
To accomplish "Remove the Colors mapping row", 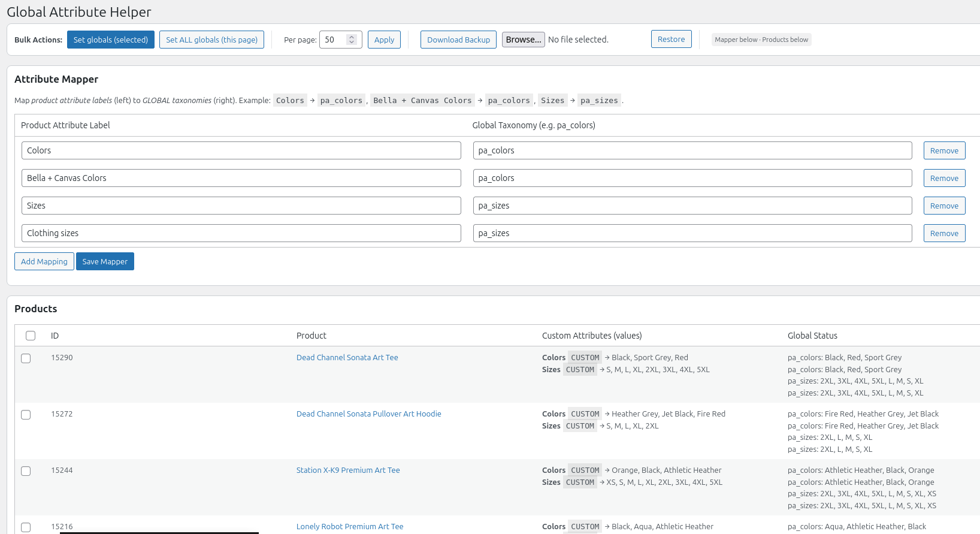I will [x=944, y=150].
